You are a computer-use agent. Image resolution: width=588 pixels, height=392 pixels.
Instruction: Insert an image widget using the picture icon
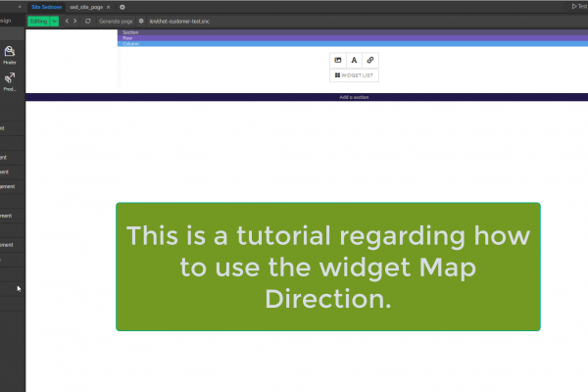pyautogui.click(x=338, y=60)
